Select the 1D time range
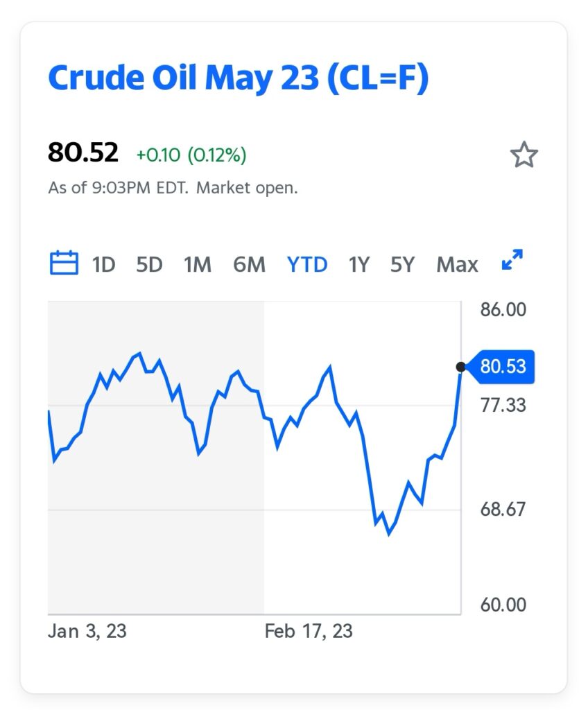The height and width of the screenshot is (710, 588). [x=104, y=264]
